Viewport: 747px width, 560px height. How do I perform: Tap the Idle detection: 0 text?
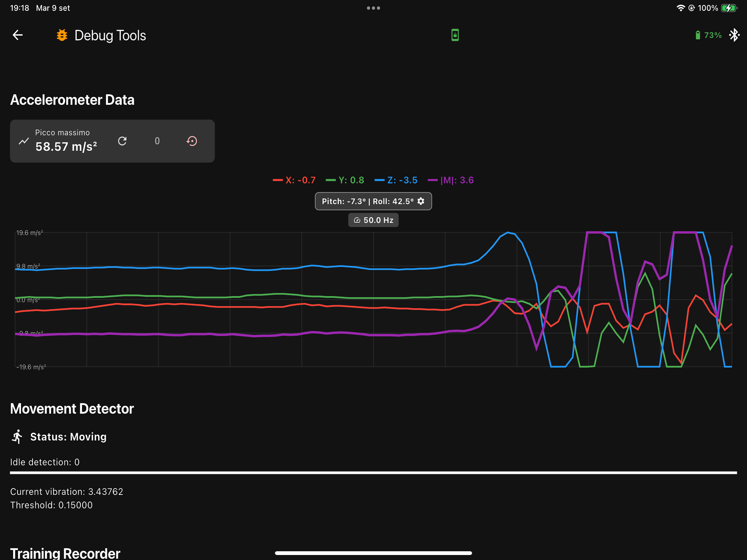click(45, 462)
